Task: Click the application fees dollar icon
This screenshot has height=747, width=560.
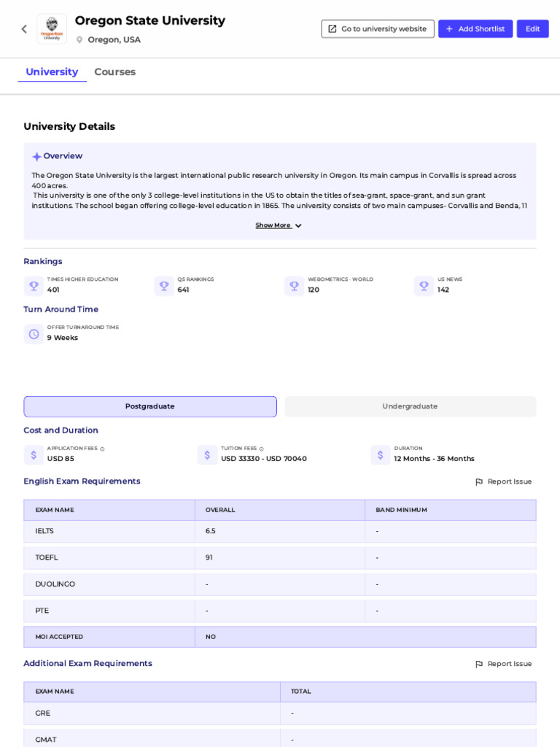Action: click(34, 455)
